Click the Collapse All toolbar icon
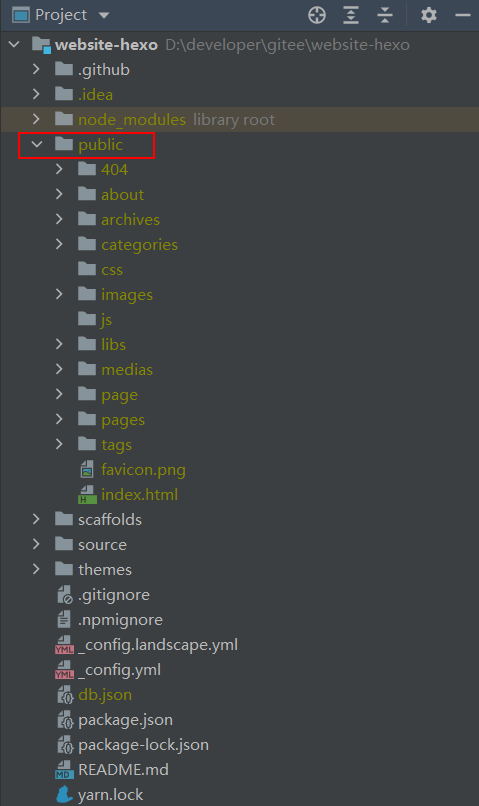This screenshot has width=479, height=806. (x=385, y=15)
